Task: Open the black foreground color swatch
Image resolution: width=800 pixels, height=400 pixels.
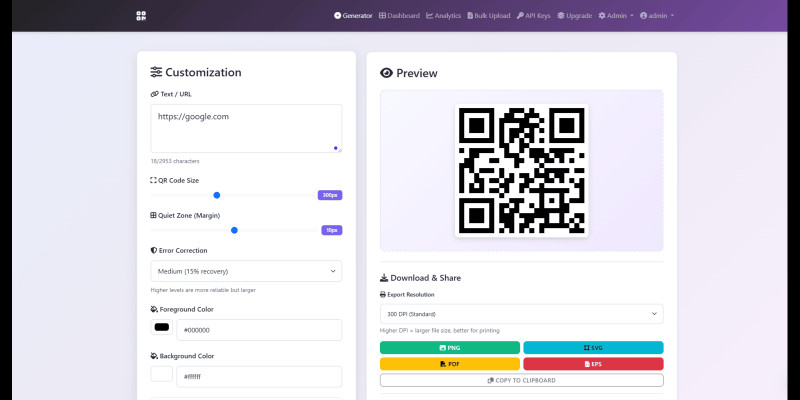Action: [161, 327]
